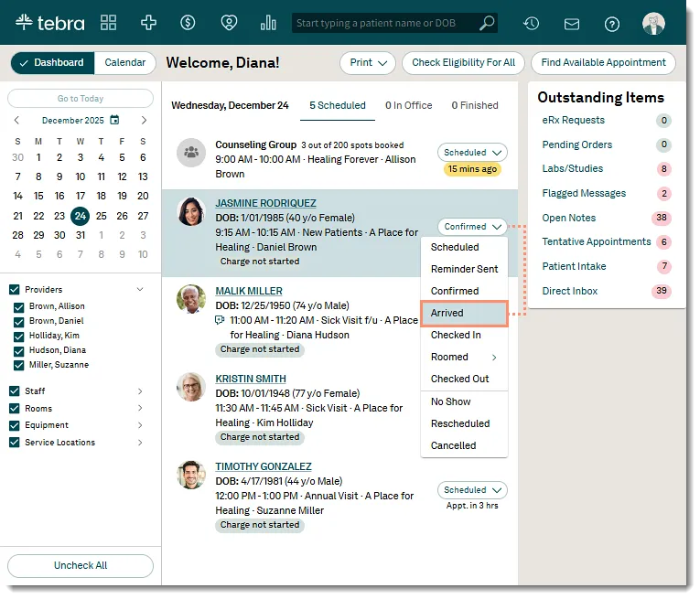
Task: Select Arrived from the status menu
Action: click(x=464, y=313)
